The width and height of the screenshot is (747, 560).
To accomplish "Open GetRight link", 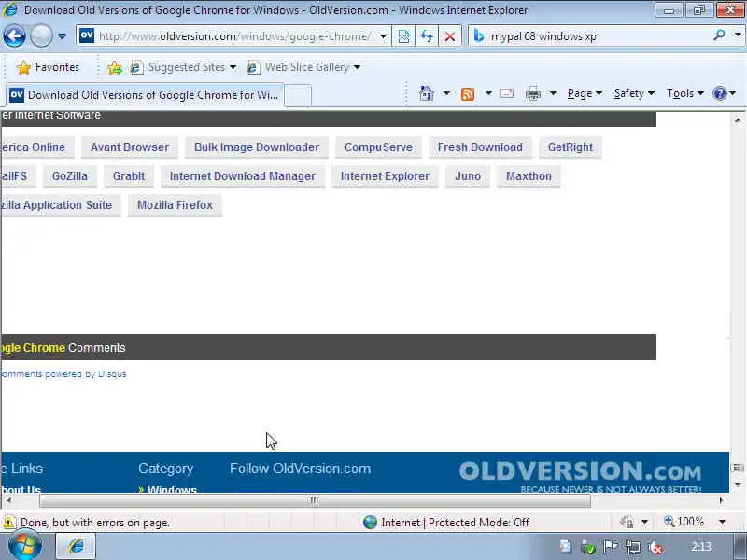I will point(571,147).
